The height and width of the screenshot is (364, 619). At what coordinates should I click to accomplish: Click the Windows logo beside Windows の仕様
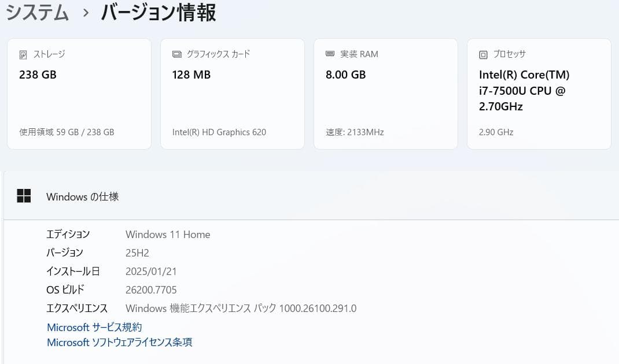24,196
